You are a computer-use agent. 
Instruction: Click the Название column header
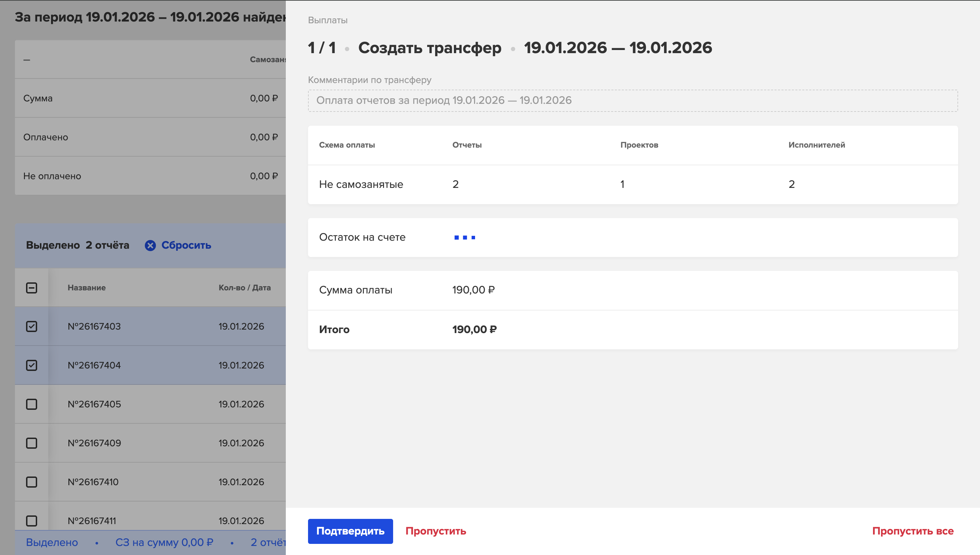tap(86, 288)
